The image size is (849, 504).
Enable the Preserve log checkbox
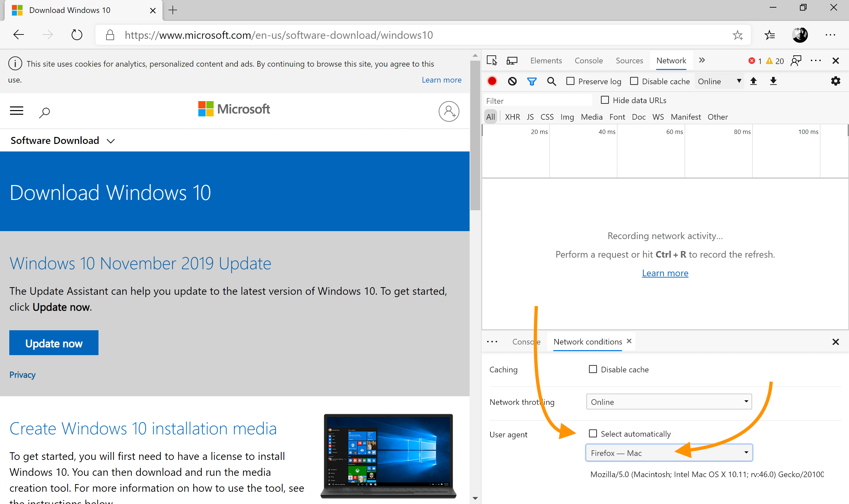pyautogui.click(x=570, y=81)
